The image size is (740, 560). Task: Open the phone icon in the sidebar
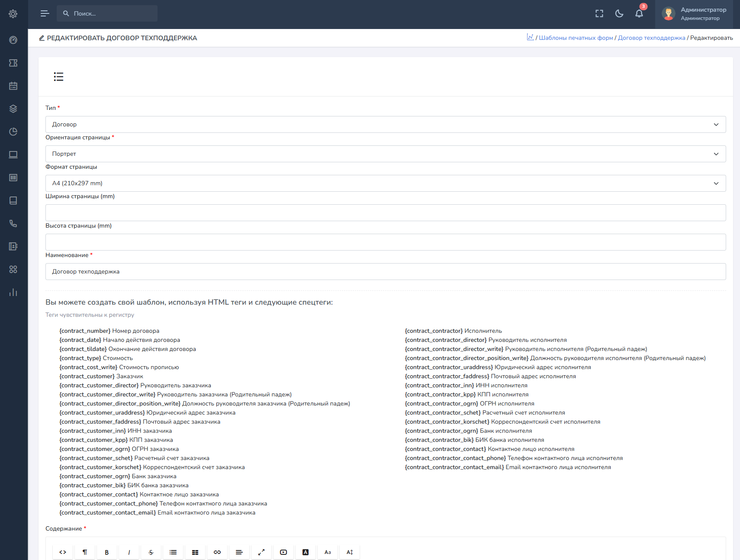(x=13, y=224)
